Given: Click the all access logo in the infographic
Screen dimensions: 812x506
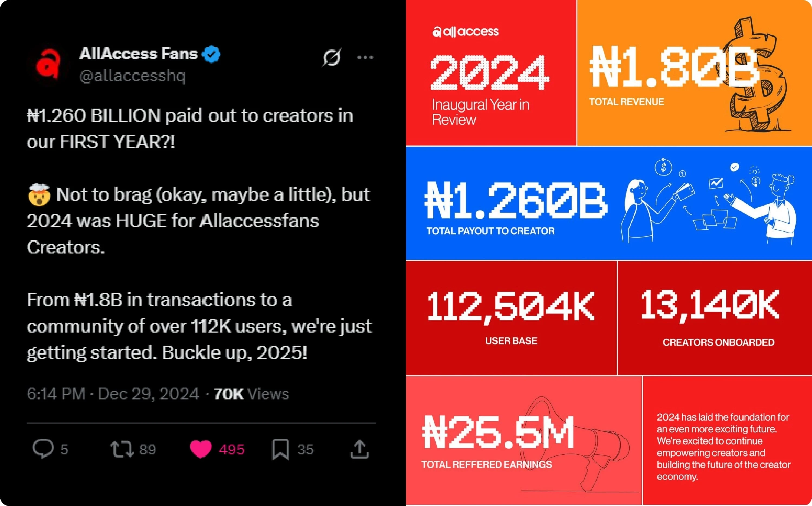Looking at the screenshot, I should pos(466,31).
